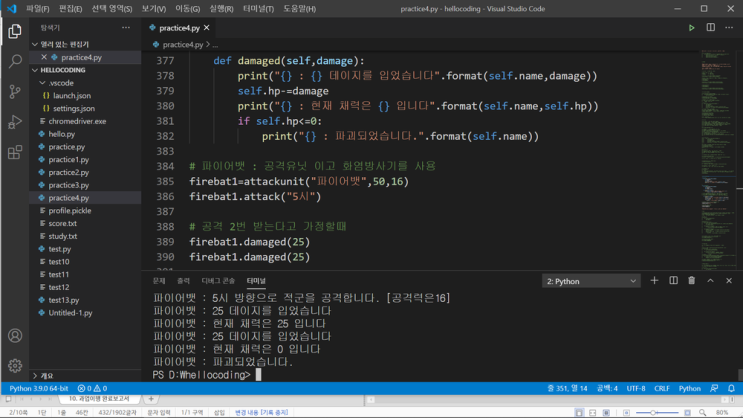Open the Selection (선택 영역) menu
This screenshot has height=418, width=743.
[x=112, y=9]
